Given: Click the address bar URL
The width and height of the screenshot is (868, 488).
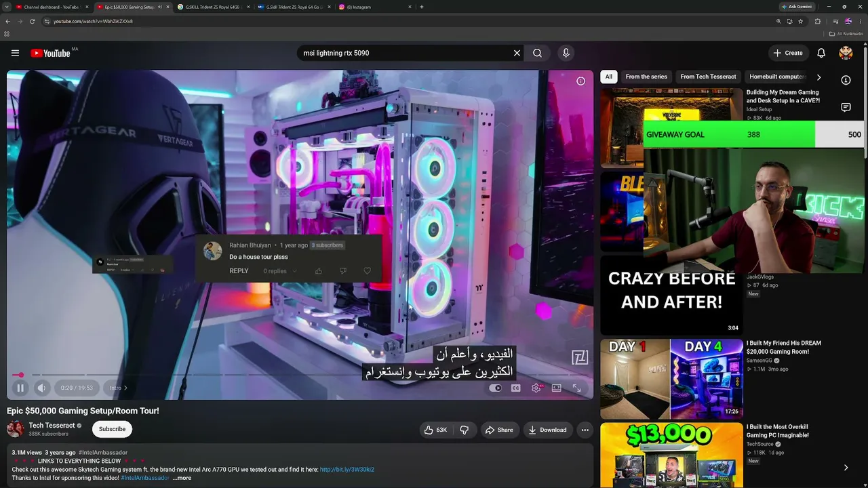Looking at the screenshot, I should point(93,21).
